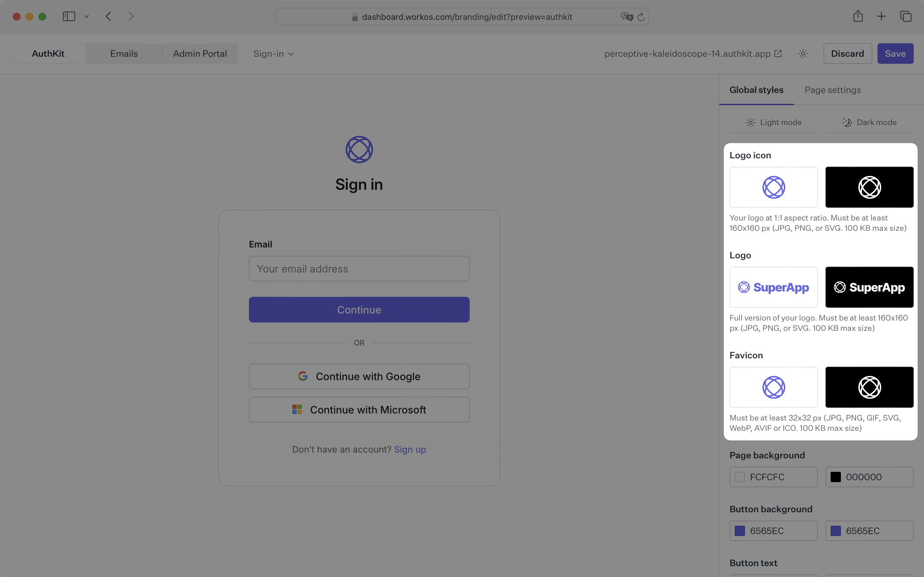
Task: Click the light mode Favicon upload area
Action: [x=773, y=387]
